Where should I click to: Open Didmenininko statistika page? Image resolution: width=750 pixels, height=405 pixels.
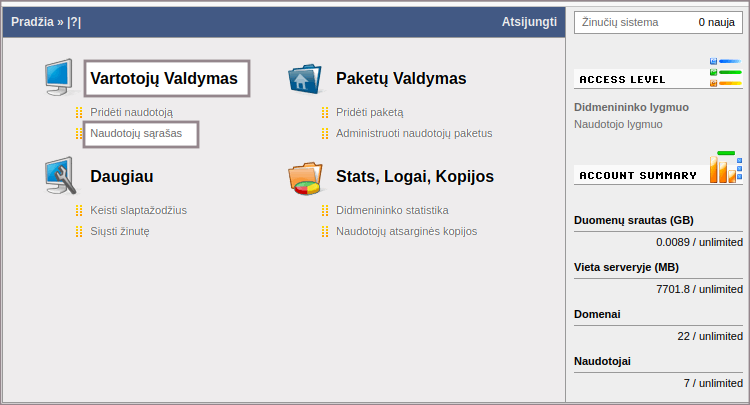click(392, 211)
